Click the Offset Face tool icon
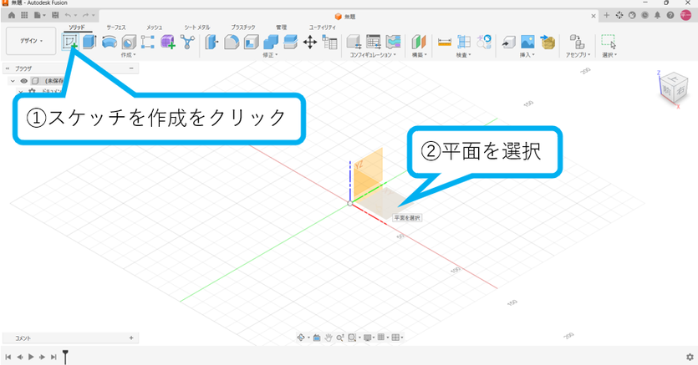698x365 pixels. 290,42
